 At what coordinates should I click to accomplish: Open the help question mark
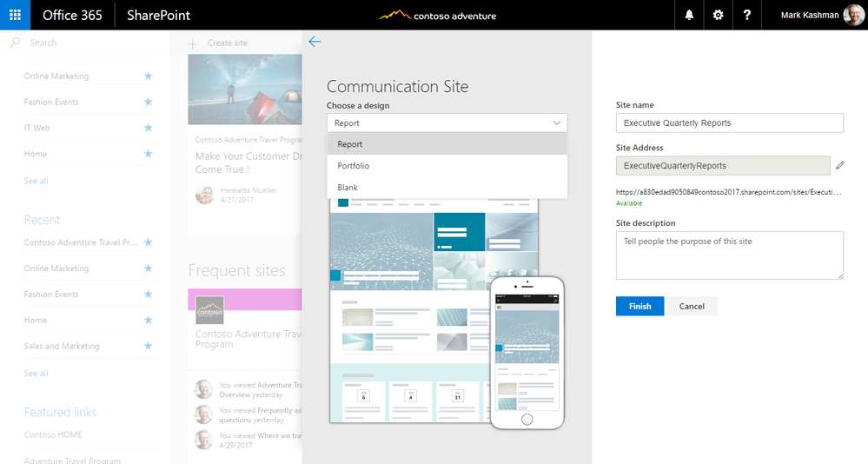(x=746, y=15)
